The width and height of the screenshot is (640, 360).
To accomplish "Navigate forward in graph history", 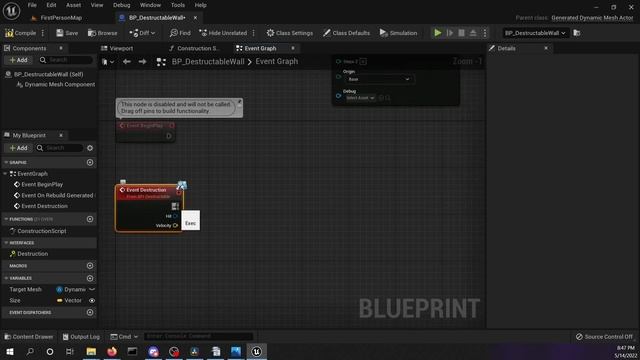I will [142, 62].
